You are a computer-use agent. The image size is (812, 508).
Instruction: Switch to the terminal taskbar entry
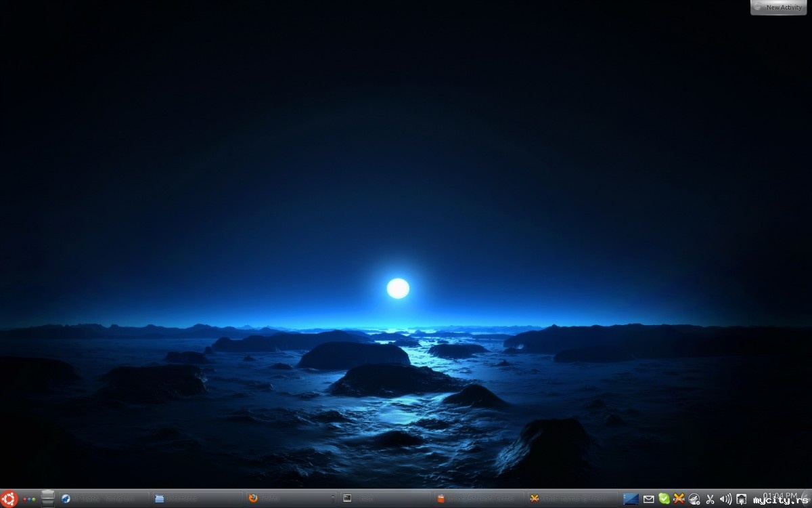tap(385, 499)
